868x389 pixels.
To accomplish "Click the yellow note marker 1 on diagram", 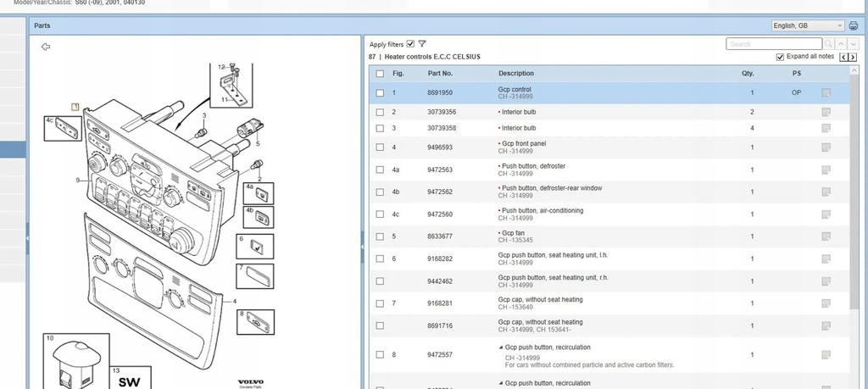I will [x=75, y=107].
